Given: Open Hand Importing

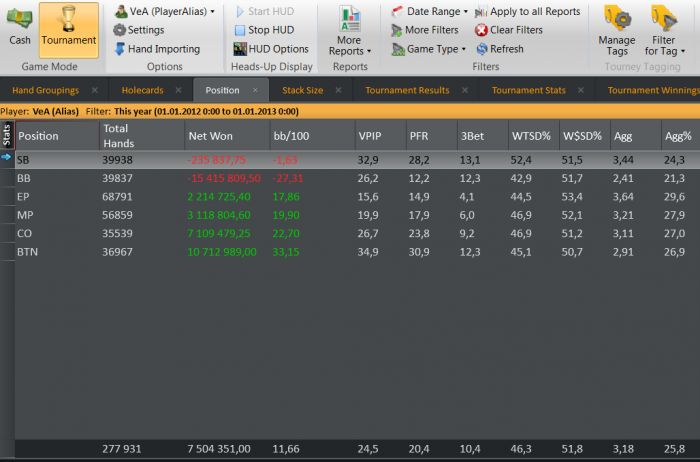Looking at the screenshot, I should (157, 49).
